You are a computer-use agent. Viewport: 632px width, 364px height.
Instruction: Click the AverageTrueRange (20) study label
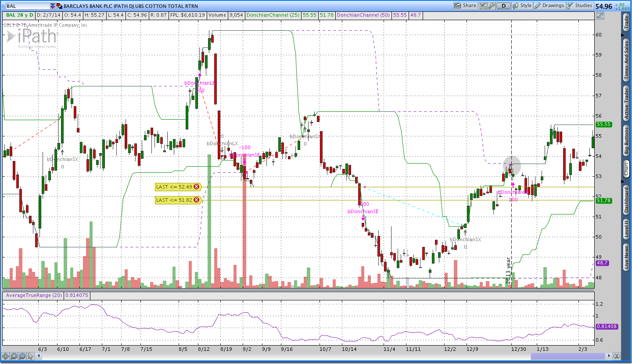[x=33, y=296]
